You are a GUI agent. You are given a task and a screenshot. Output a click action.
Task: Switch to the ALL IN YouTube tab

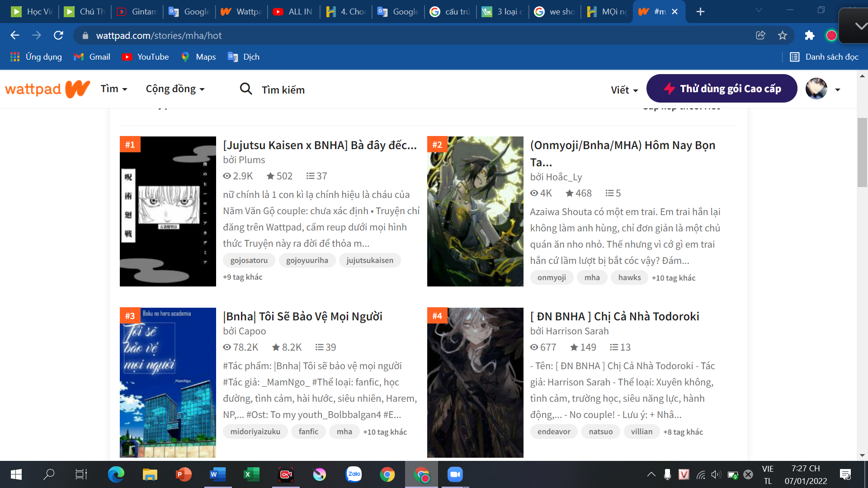click(x=294, y=12)
